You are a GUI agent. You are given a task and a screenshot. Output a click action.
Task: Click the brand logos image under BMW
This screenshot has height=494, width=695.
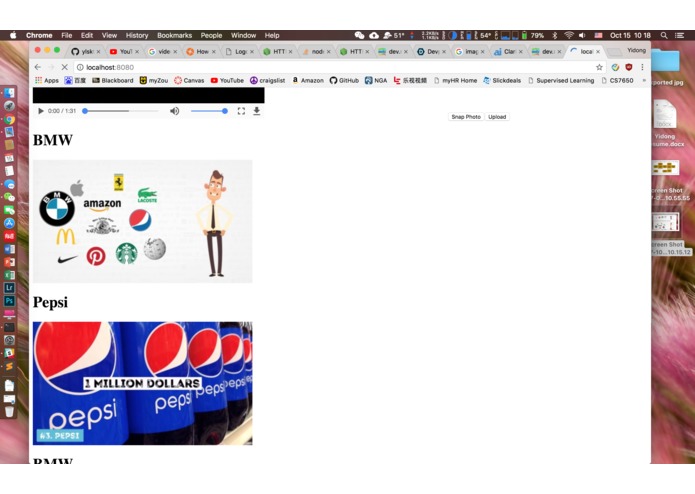pyautogui.click(x=143, y=222)
